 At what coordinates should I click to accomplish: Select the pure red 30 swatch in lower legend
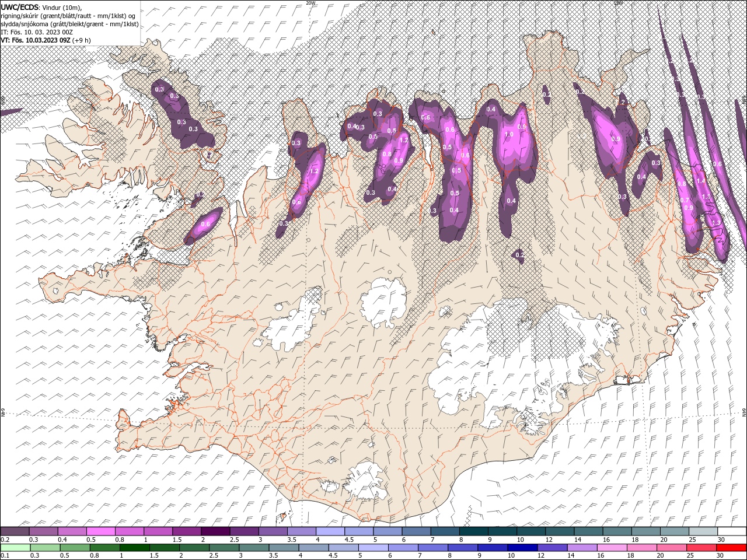(732, 547)
